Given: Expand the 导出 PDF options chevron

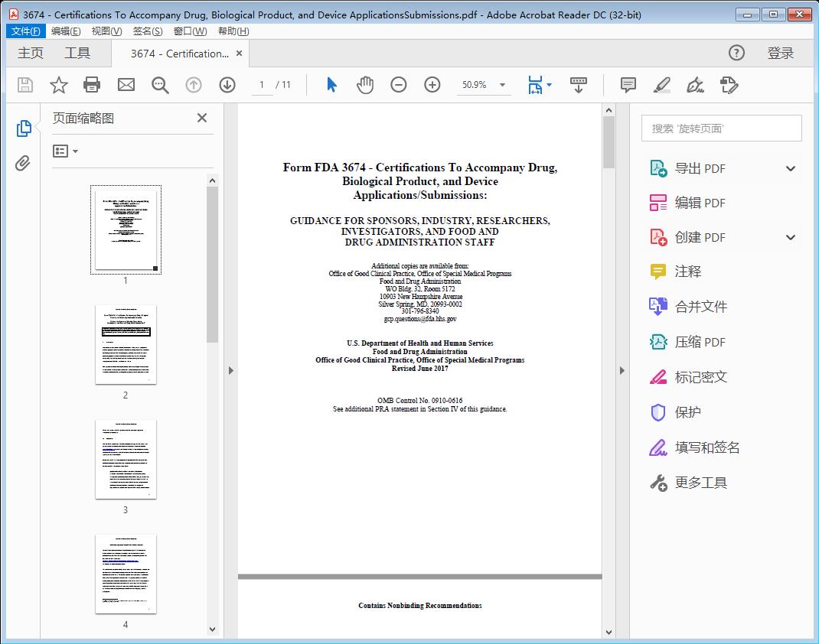Looking at the screenshot, I should point(790,168).
